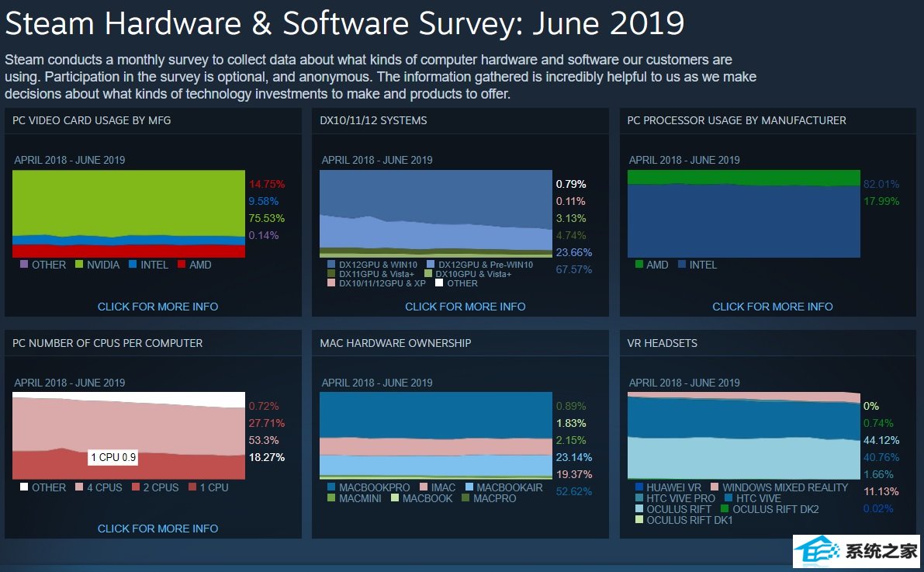Click the 67.57% DX systems value

[x=574, y=269]
